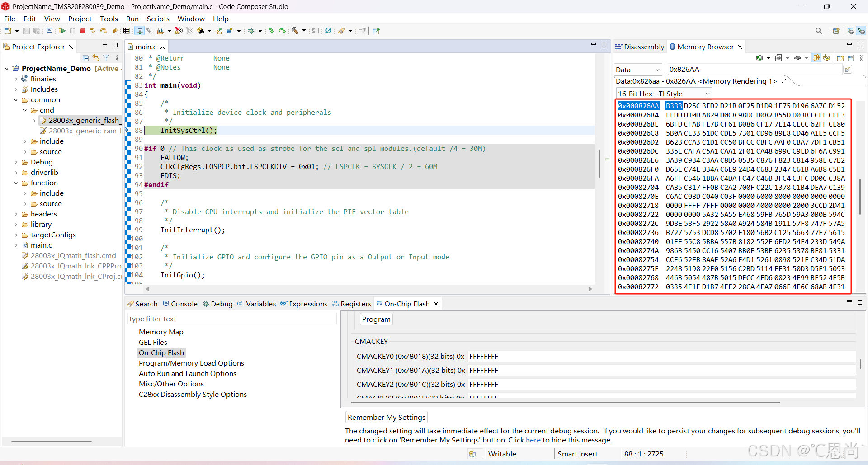Open the Run menu
868x465 pixels.
tap(132, 19)
